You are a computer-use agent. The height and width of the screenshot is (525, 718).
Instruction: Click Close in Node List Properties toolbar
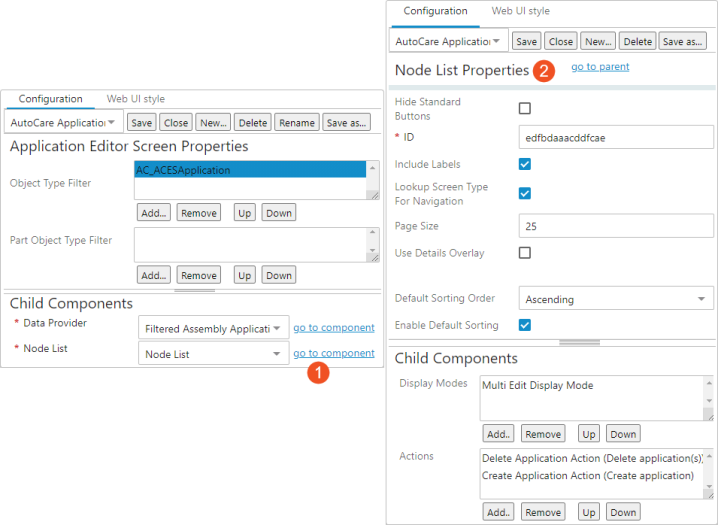(560, 41)
